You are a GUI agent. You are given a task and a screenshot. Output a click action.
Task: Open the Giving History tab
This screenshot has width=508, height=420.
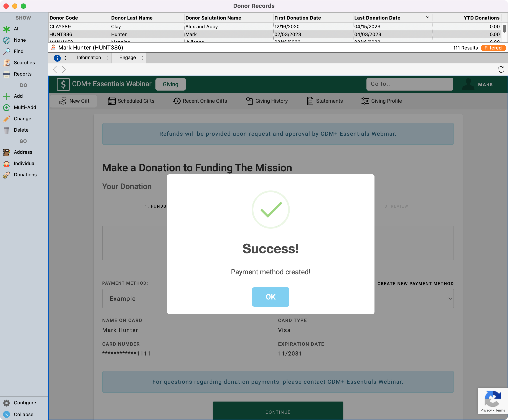coord(267,101)
